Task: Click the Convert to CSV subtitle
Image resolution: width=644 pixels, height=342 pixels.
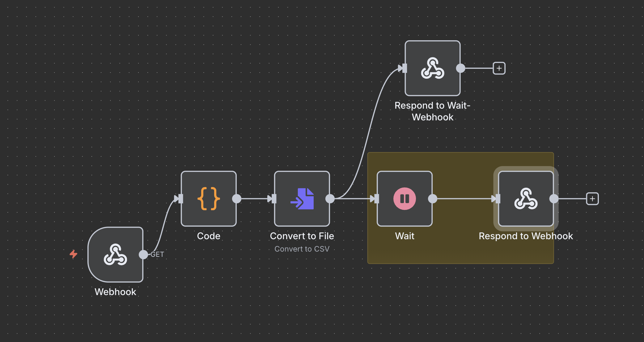Action: pyautogui.click(x=302, y=249)
